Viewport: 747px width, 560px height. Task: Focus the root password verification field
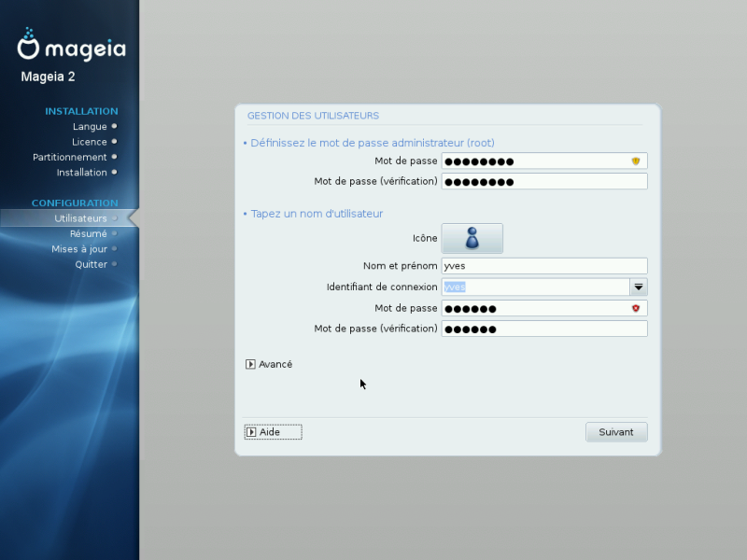click(544, 181)
